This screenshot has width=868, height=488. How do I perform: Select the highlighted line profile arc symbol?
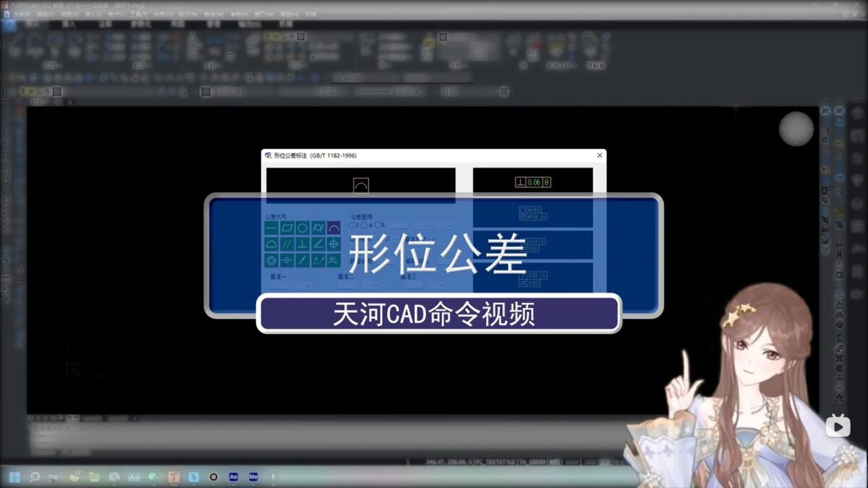pyautogui.click(x=333, y=228)
